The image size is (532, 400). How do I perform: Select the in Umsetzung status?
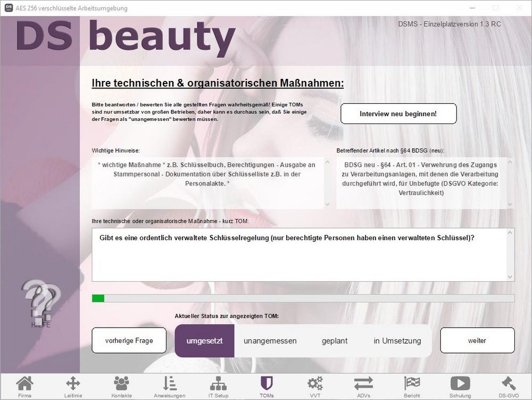click(397, 341)
